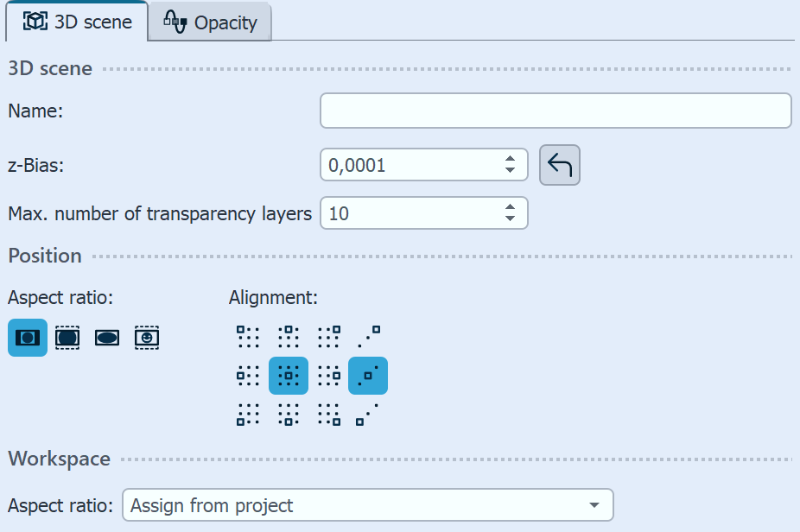
Task: Select the aspect ratio icon with dashed crop frame
Action: 67,338
